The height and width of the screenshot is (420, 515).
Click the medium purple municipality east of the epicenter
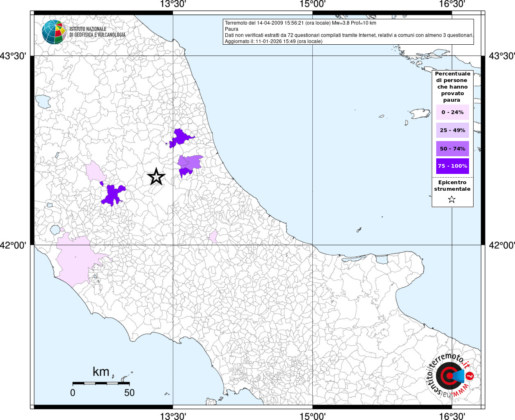tap(190, 162)
